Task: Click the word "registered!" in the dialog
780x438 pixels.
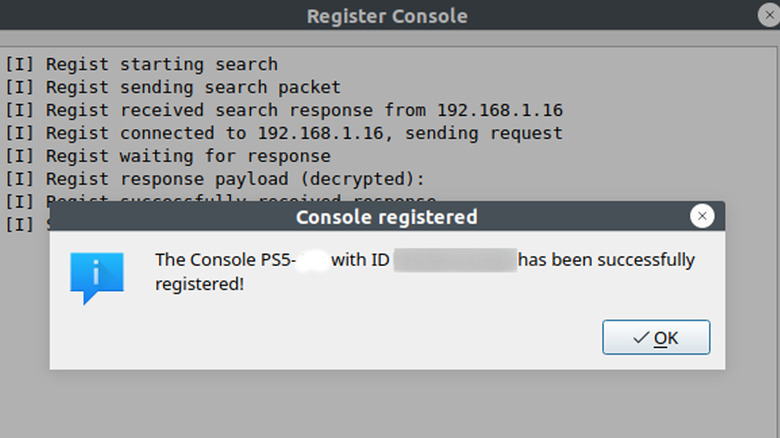Action: click(x=199, y=284)
